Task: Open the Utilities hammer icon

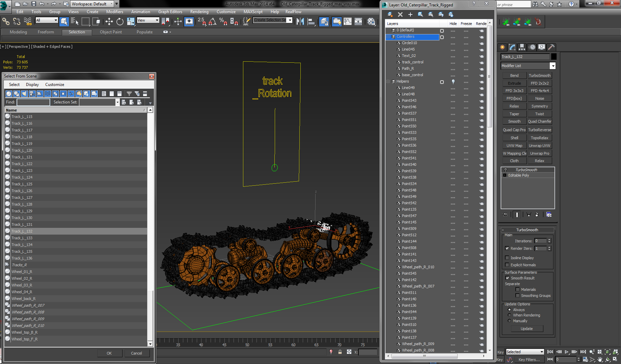Action: [551, 47]
